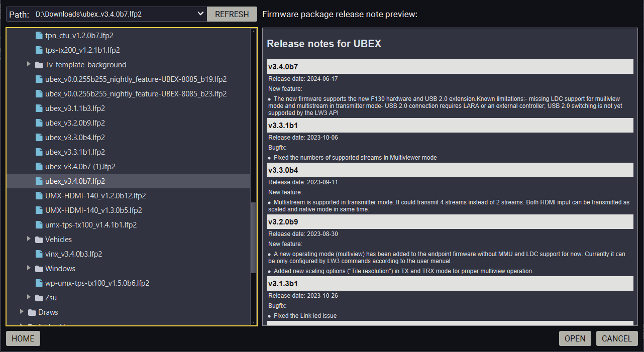Screen dimensions: 644x352
Task: Click the Windows folder icon
Action: (x=39, y=269)
